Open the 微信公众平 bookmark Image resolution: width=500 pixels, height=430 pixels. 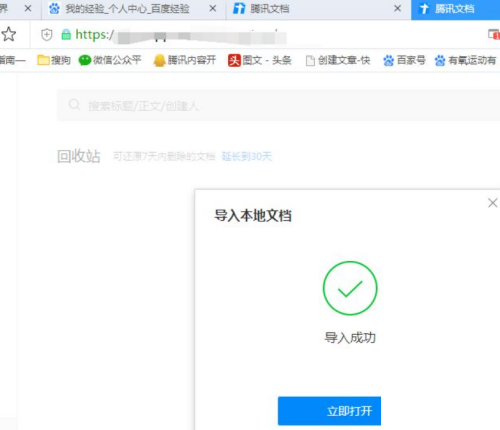(110, 60)
